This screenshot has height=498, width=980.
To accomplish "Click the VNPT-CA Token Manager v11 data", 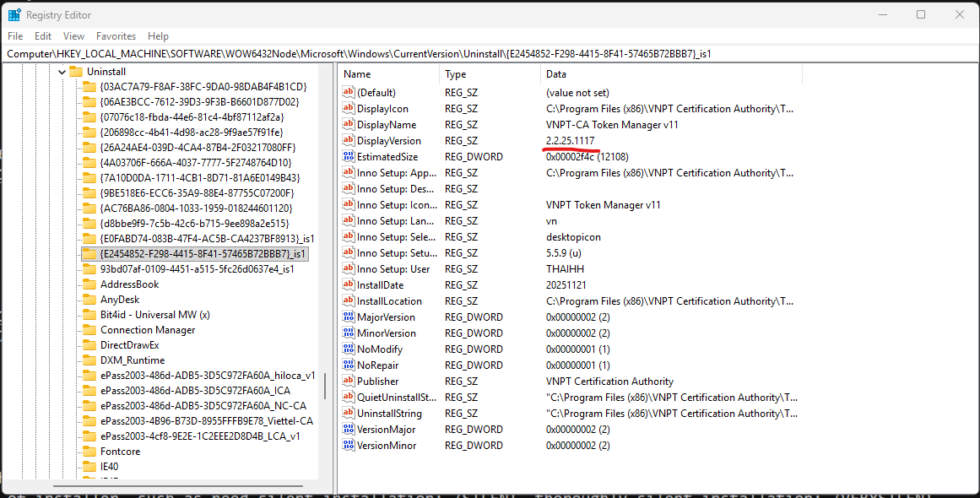I will 612,124.
